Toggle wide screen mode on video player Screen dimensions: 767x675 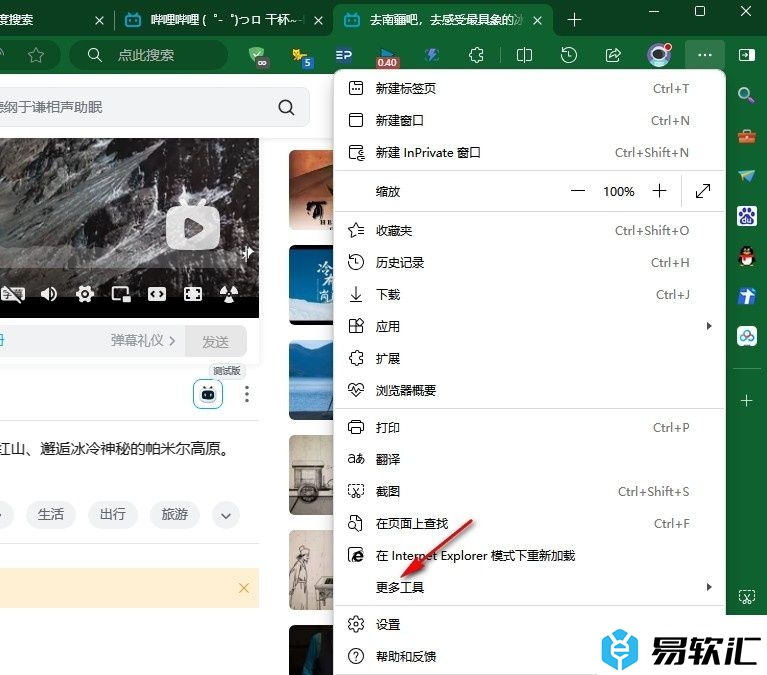157,294
